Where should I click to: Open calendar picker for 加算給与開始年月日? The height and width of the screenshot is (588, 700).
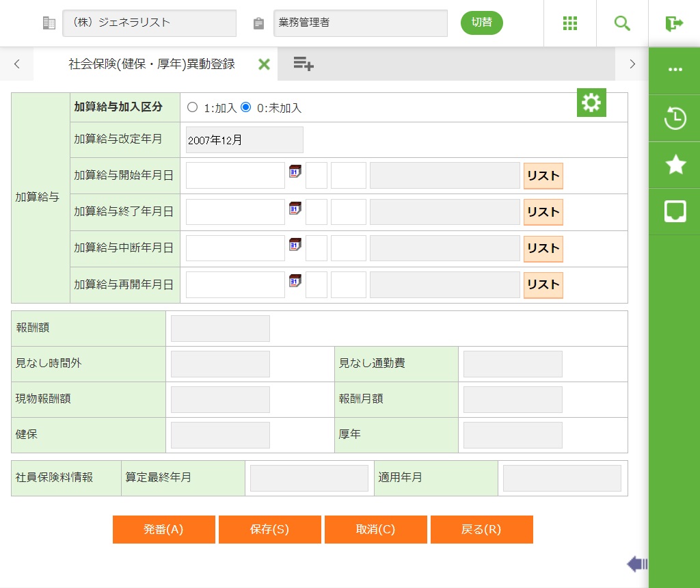click(x=295, y=171)
